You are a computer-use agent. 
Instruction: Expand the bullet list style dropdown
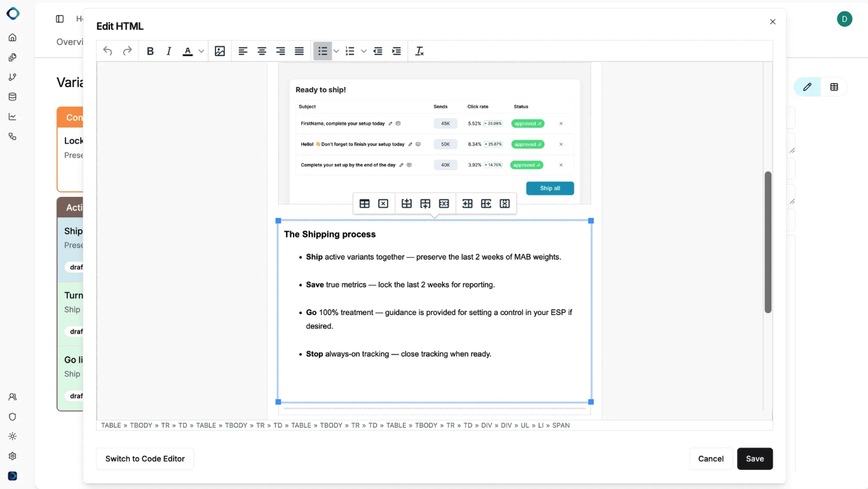(336, 51)
